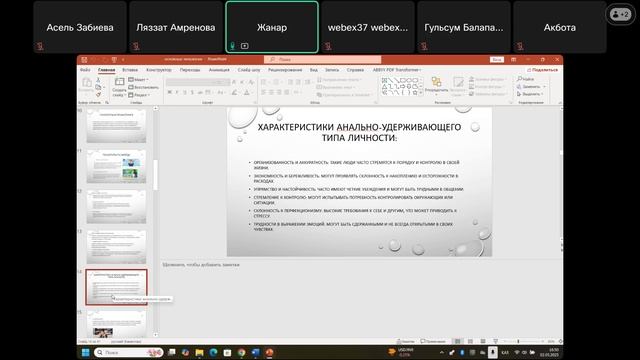The height and width of the screenshot is (360, 640).
Task: Open the Заменить replace dropdown arrow
Action: point(544,87)
